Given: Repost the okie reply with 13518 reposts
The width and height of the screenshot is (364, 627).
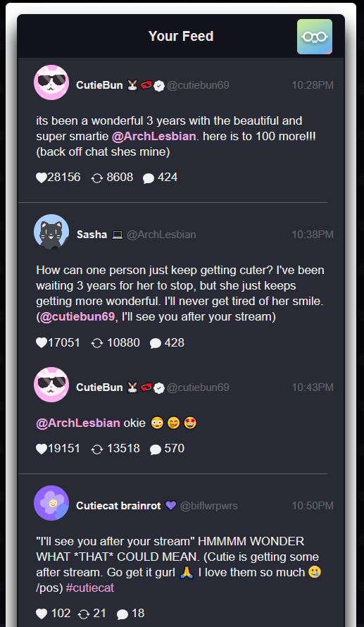Looking at the screenshot, I should pyautogui.click(x=97, y=449).
